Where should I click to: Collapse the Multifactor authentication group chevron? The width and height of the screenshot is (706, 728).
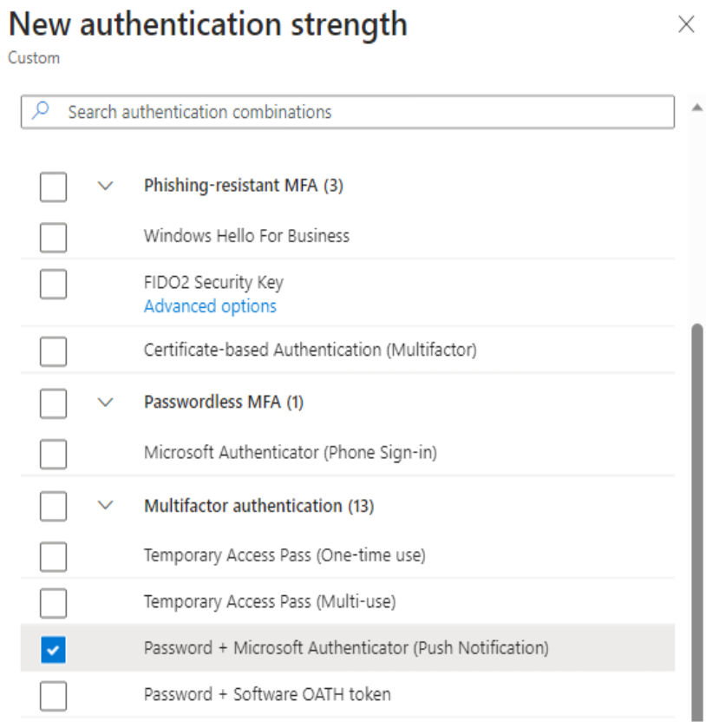pos(106,505)
